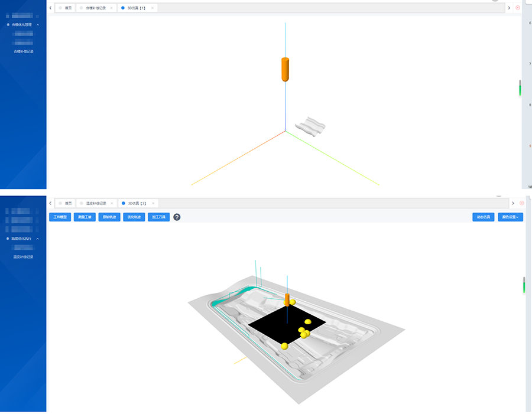Close the 温变补偿记录 tab
Image resolution: width=532 pixels, height=414 pixels.
click(111, 203)
